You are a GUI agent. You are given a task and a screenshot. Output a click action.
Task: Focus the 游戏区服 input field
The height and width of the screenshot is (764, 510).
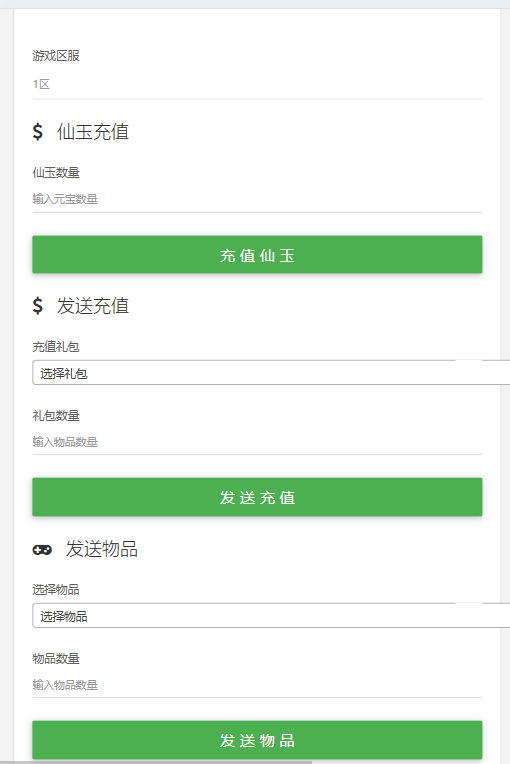coord(257,84)
